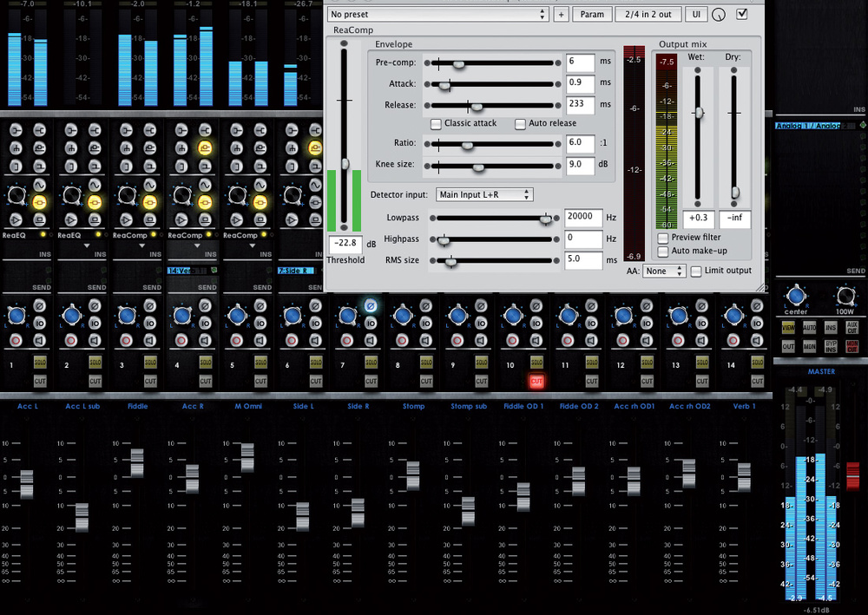Open ReaComp insert on track 3
Viewport: 868px width, 615px height.
(x=131, y=235)
